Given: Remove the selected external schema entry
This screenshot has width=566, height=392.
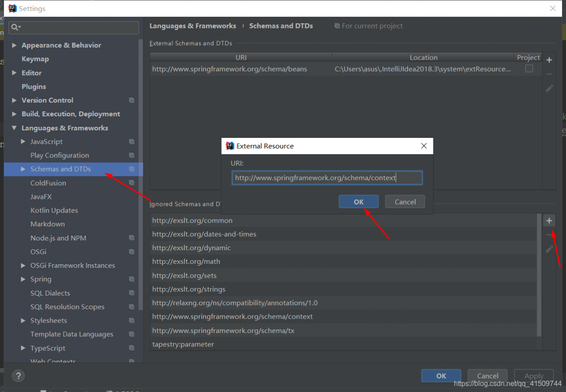Looking at the screenshot, I should click(x=549, y=74).
